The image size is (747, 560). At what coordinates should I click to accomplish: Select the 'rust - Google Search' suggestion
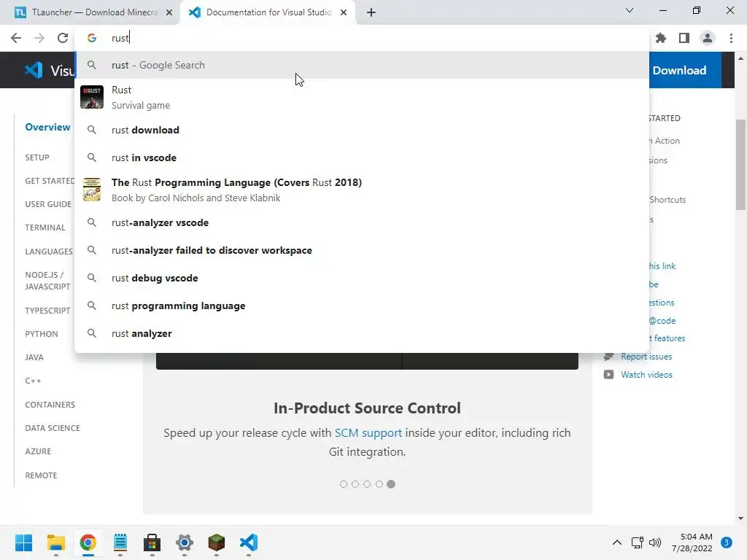point(362,65)
